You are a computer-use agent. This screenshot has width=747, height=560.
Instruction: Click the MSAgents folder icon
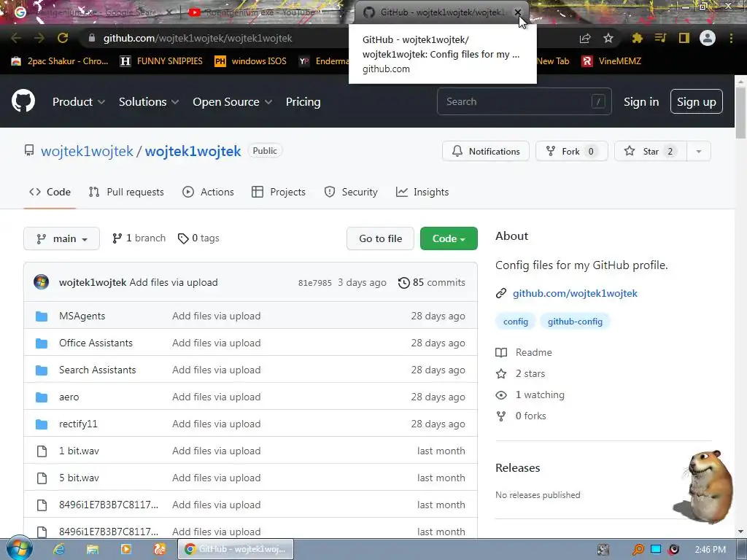[x=42, y=316]
